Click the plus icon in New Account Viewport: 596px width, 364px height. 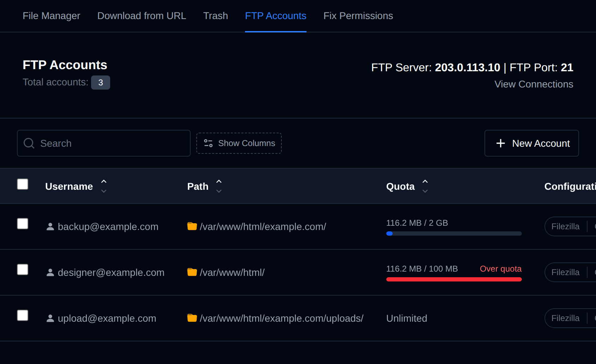click(500, 143)
